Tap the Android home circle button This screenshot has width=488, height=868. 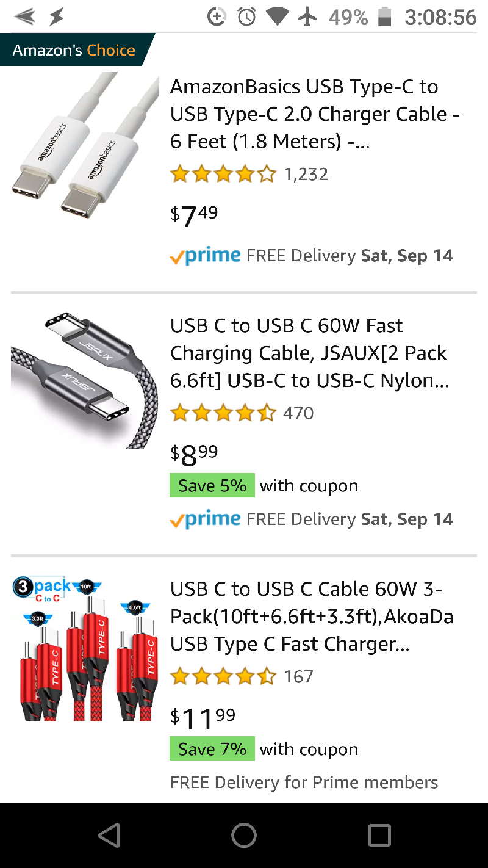(244, 835)
